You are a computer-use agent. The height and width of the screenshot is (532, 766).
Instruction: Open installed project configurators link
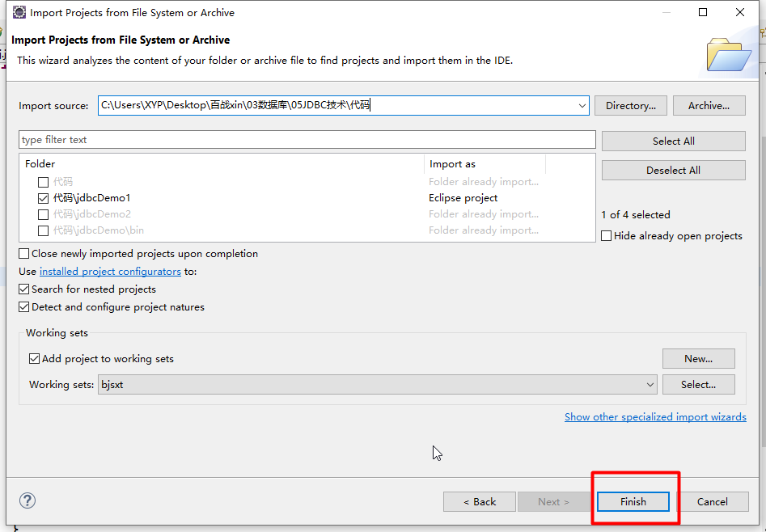point(110,271)
